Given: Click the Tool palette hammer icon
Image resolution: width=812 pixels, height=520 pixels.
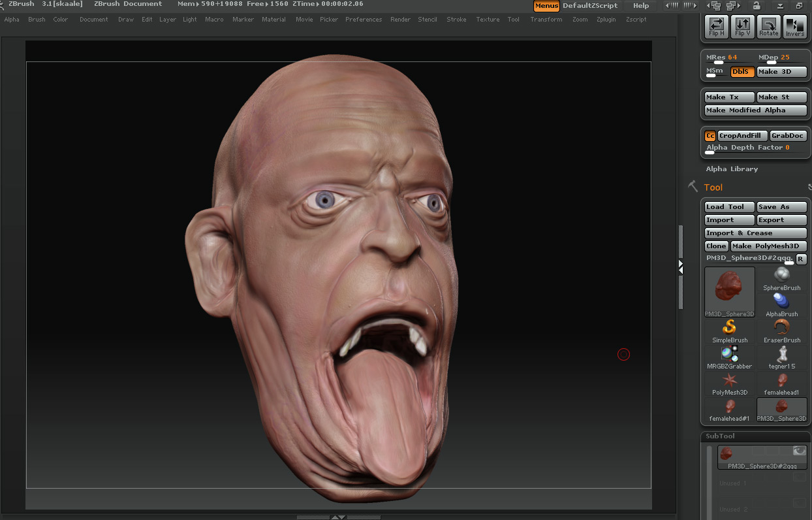Looking at the screenshot, I should point(693,187).
